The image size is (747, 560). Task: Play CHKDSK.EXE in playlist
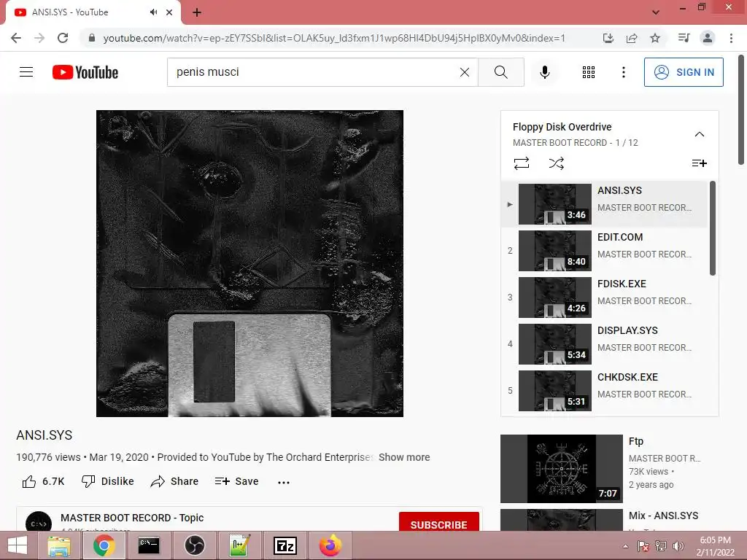(605, 391)
